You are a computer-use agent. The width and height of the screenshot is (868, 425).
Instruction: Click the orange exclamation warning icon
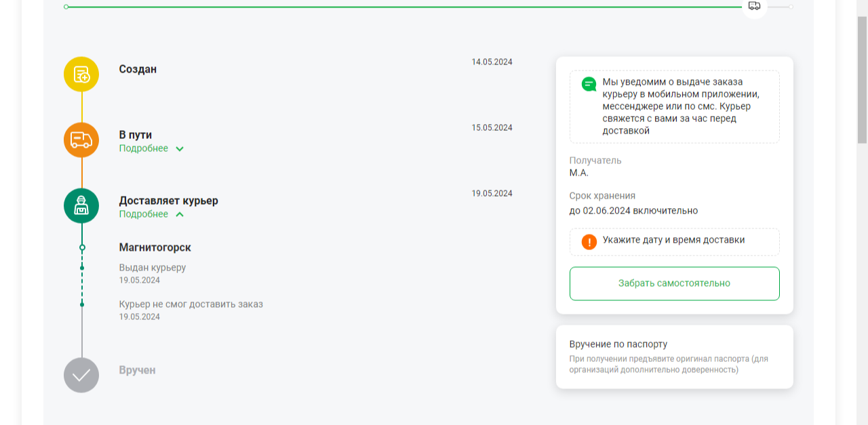(589, 241)
